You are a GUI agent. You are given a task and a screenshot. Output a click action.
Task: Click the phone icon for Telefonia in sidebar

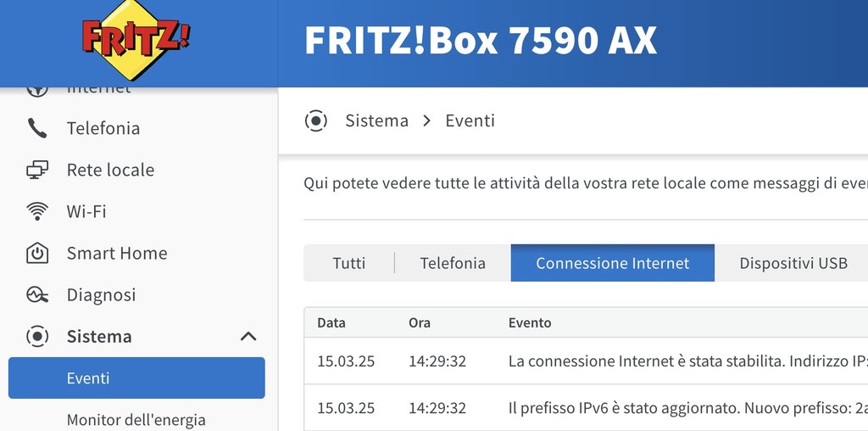coord(37,128)
